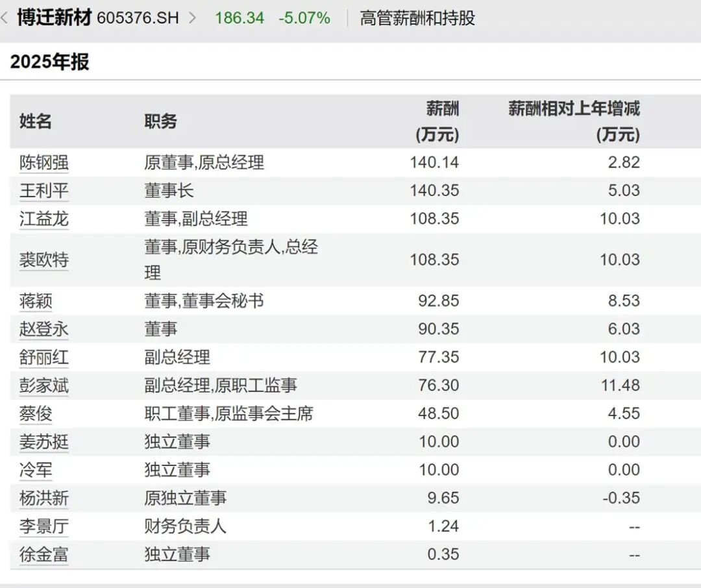Open next stock with right chevron
The height and width of the screenshot is (588, 701).
click(x=192, y=18)
